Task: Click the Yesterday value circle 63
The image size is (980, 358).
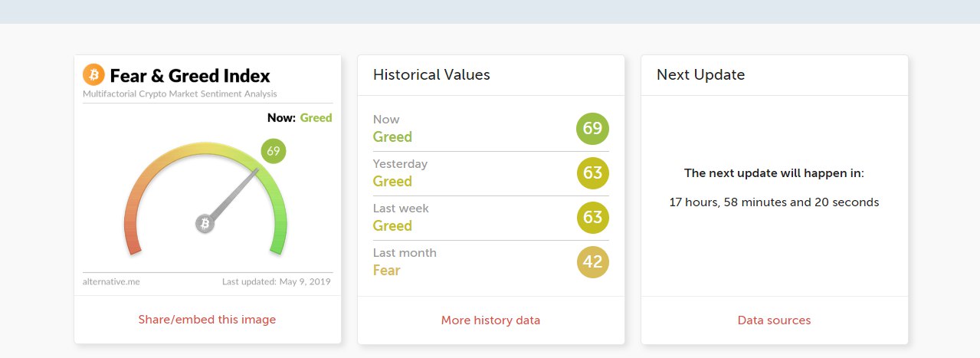Action: coord(592,172)
